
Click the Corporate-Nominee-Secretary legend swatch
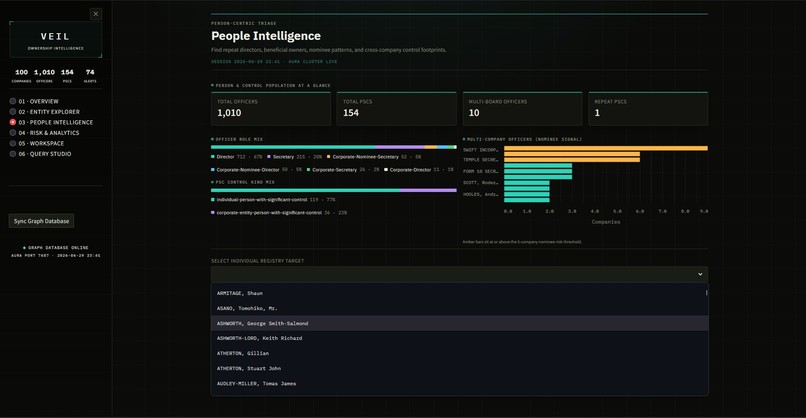pyautogui.click(x=328, y=157)
